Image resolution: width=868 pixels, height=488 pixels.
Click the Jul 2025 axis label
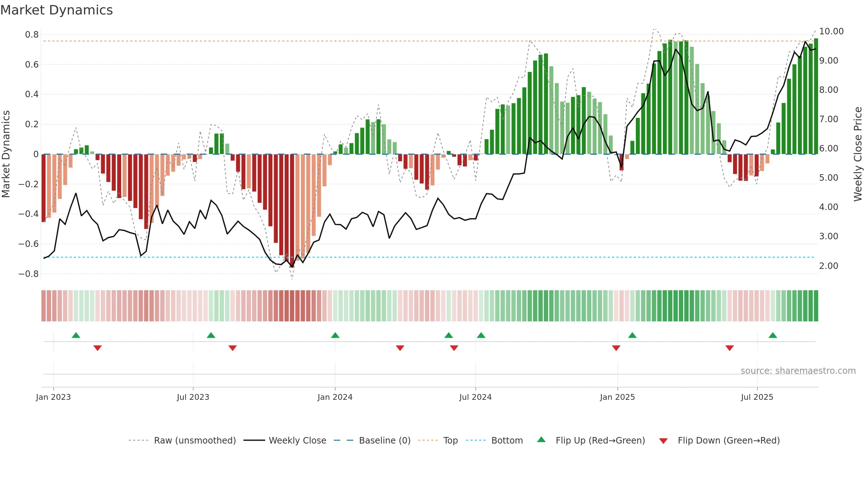(757, 397)
